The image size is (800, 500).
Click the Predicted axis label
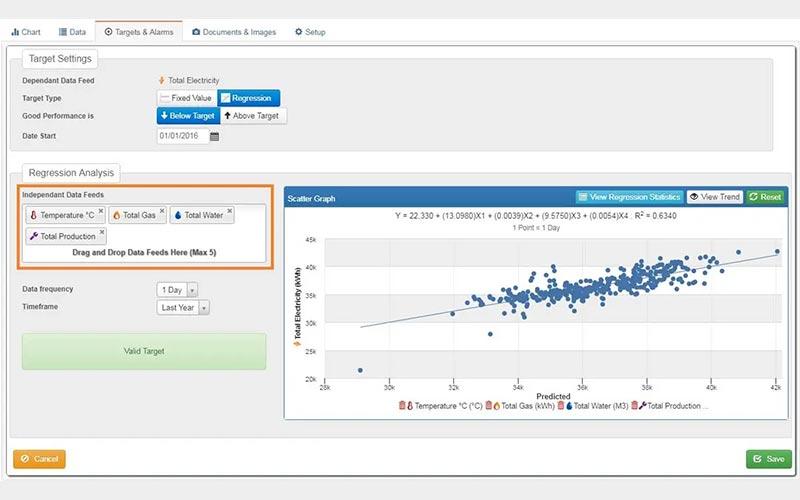pos(553,396)
